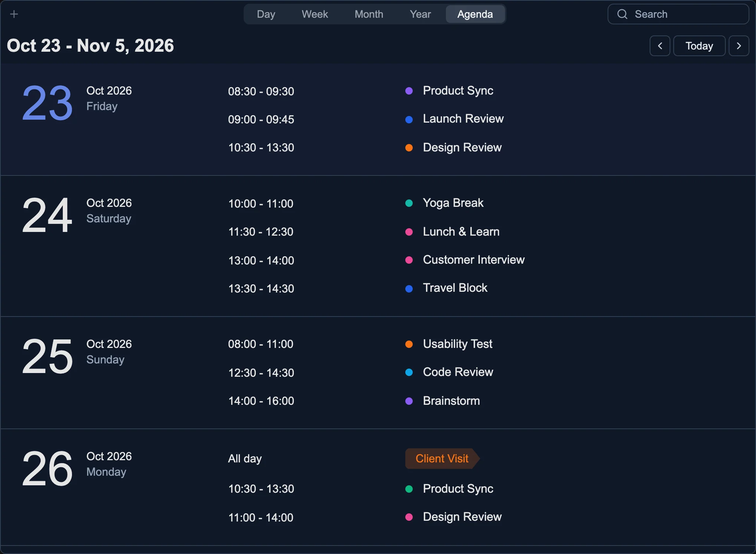Click the orange dot beside Usability Test
The width and height of the screenshot is (756, 554).
pos(409,344)
